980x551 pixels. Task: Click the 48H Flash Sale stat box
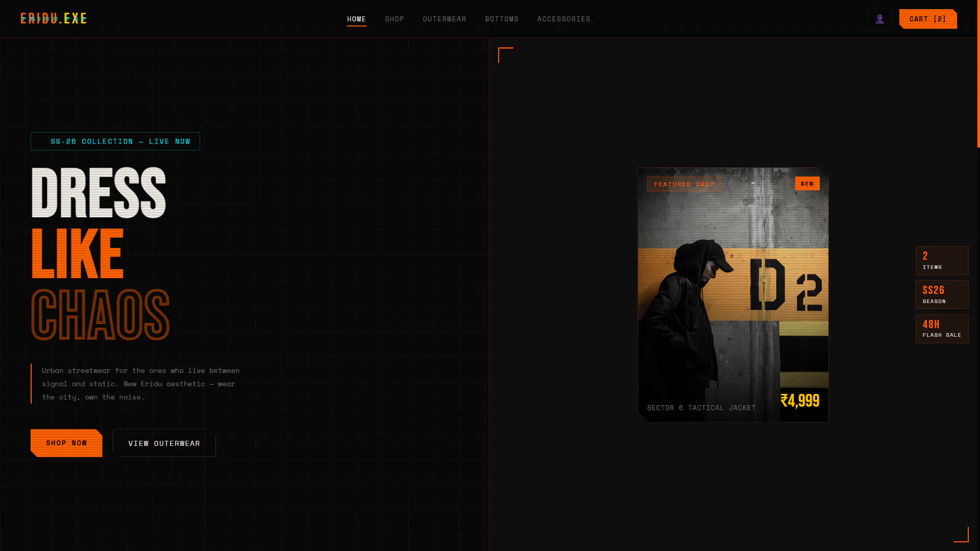click(x=942, y=329)
